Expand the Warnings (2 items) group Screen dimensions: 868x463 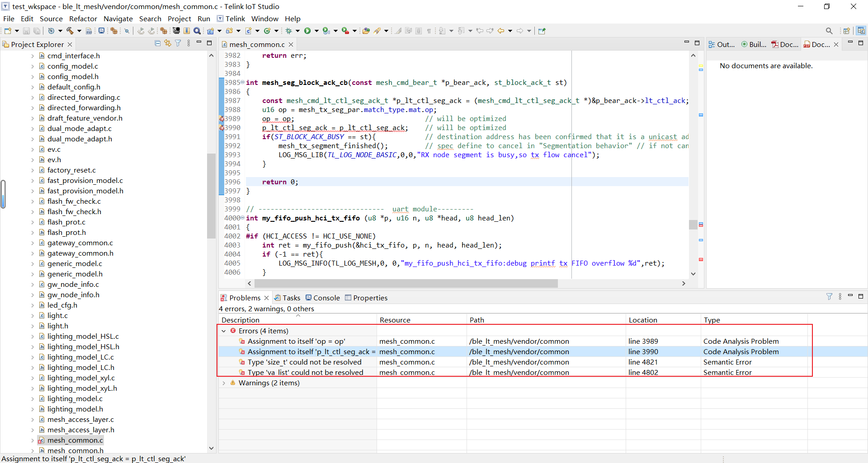(224, 383)
